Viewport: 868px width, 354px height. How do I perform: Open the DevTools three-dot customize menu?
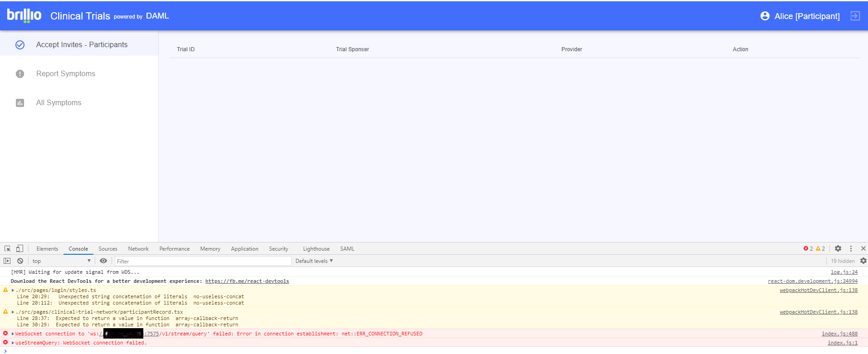(851, 249)
